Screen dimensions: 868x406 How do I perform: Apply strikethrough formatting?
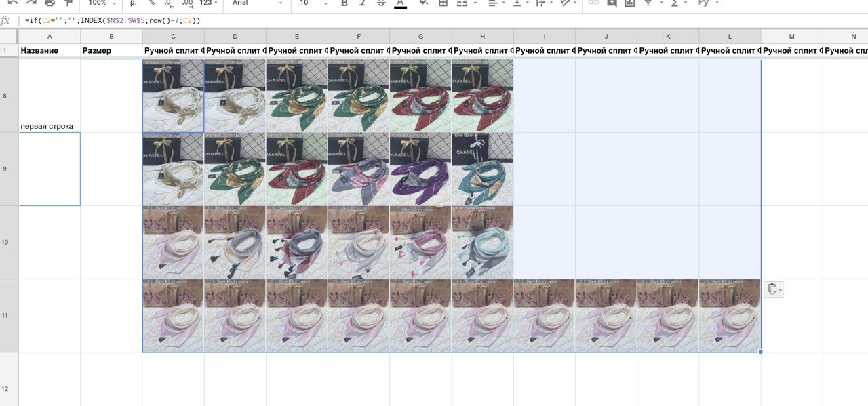coord(381,3)
